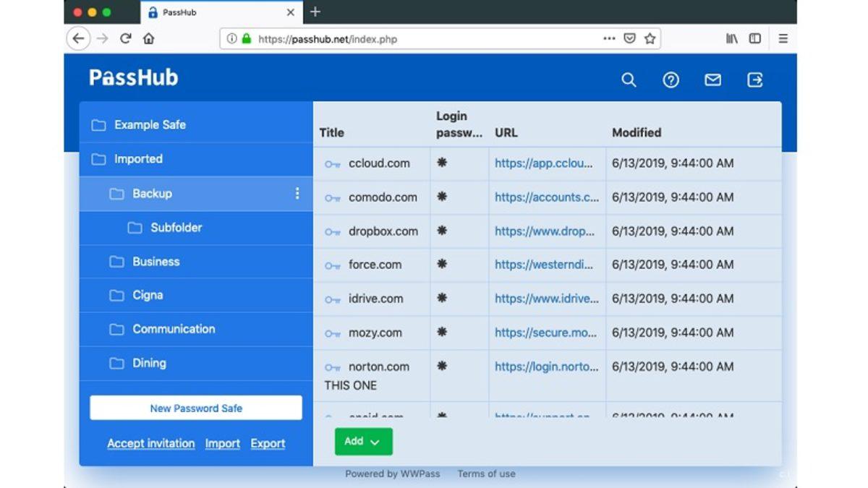Viewport: 868px width, 488px height.
Task: Click the Firefox home icon
Action: tap(149, 38)
